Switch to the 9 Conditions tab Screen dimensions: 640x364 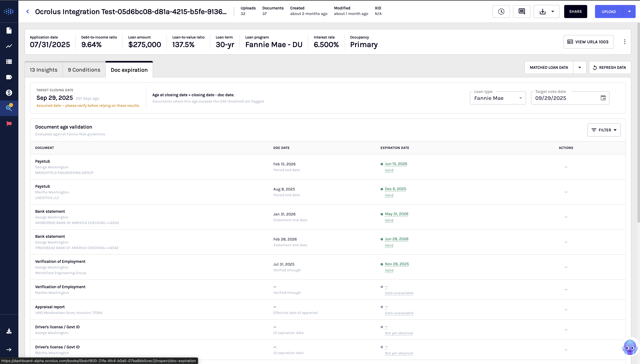click(x=84, y=70)
